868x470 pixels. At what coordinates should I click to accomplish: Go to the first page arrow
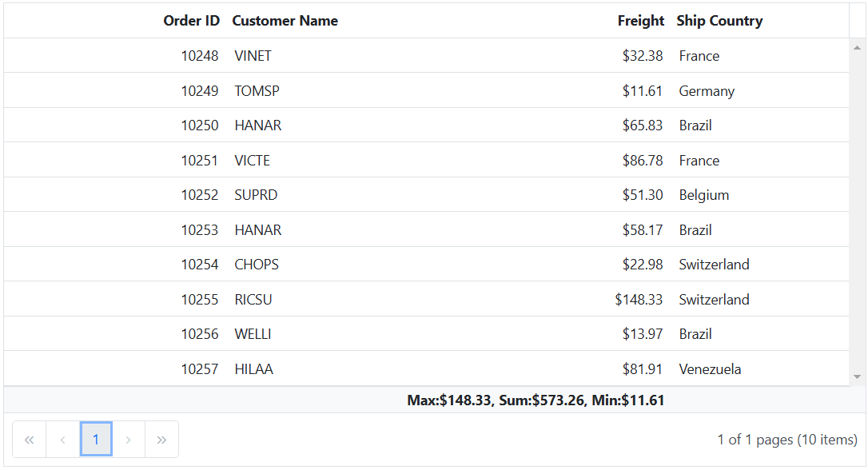pos(30,440)
